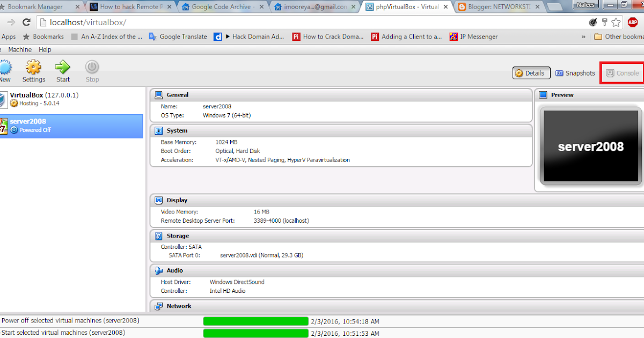
Task: Click the Power off task progress bar
Action: point(255,321)
